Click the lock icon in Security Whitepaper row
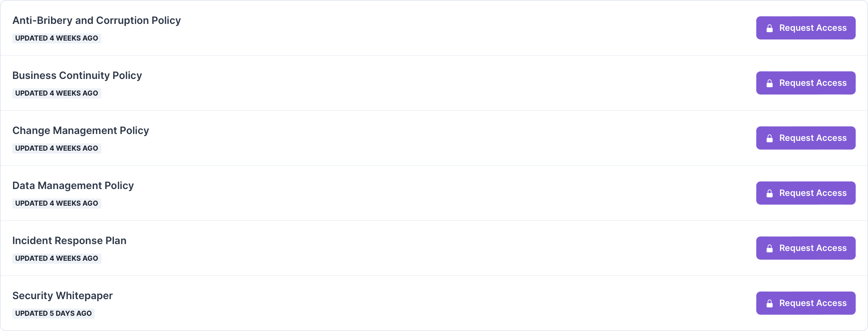 point(770,303)
